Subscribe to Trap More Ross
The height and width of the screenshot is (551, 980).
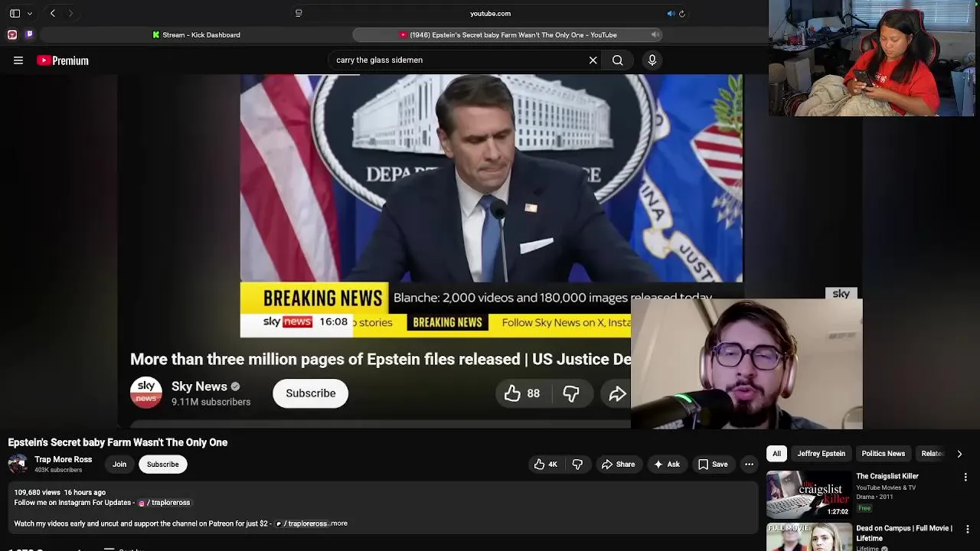coord(162,465)
